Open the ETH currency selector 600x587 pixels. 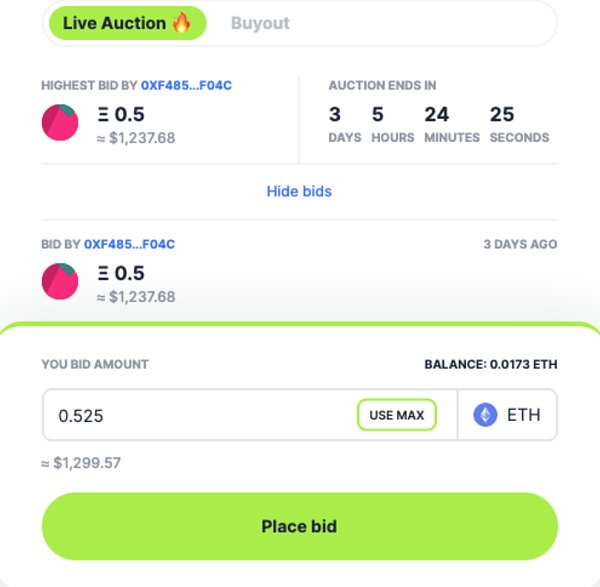pos(508,415)
